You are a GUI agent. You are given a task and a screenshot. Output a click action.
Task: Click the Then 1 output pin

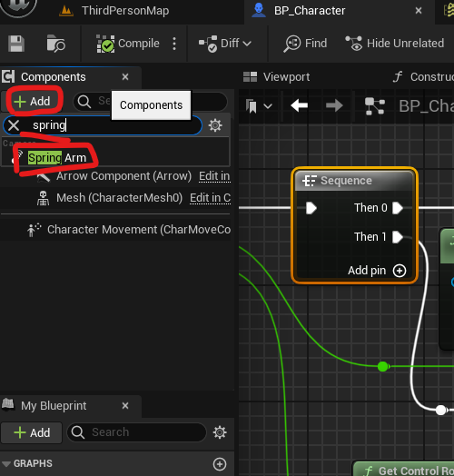[x=398, y=237]
